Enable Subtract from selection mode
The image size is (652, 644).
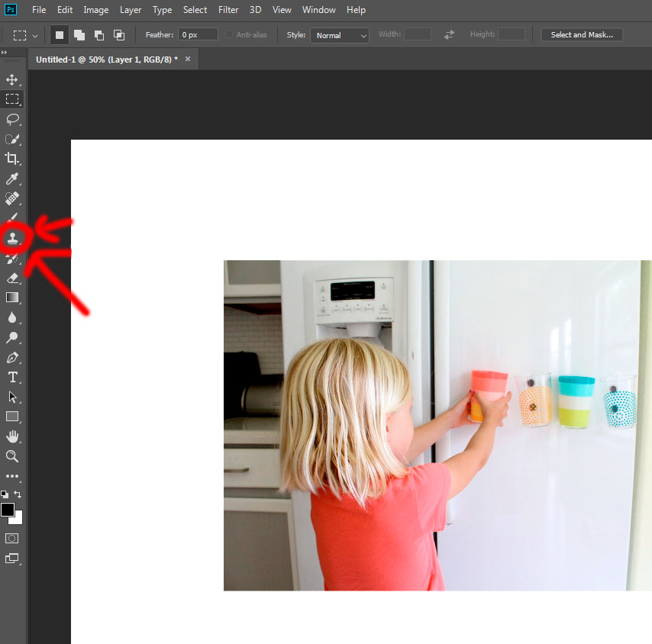[x=99, y=35]
